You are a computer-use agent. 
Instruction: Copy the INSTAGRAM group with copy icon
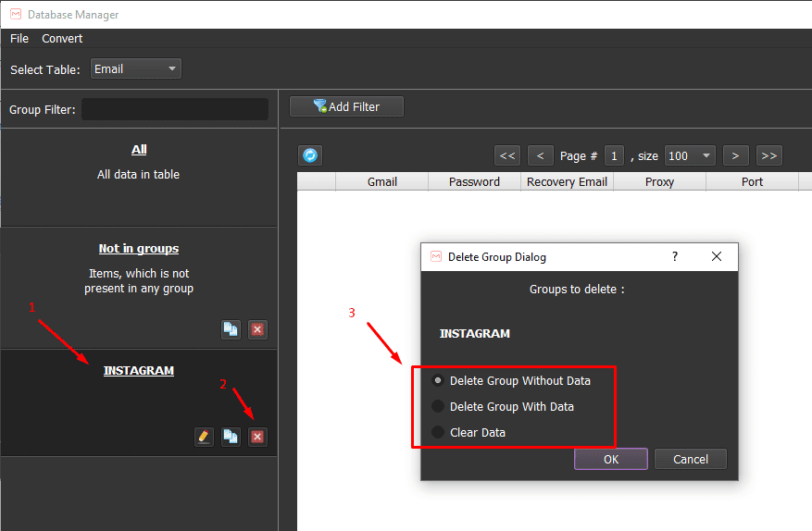click(231, 437)
